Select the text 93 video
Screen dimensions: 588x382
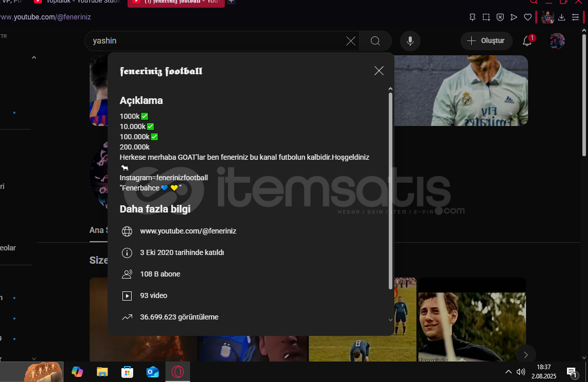153,295
